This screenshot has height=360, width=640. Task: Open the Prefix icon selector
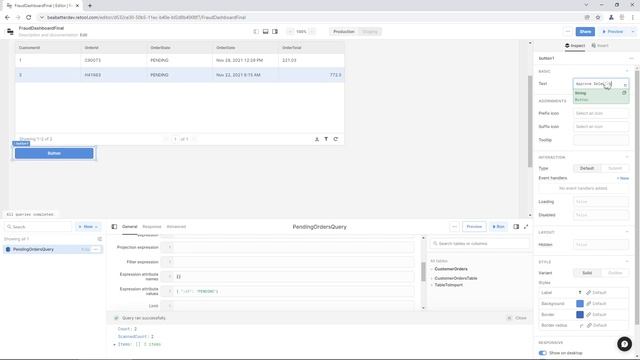click(601, 113)
